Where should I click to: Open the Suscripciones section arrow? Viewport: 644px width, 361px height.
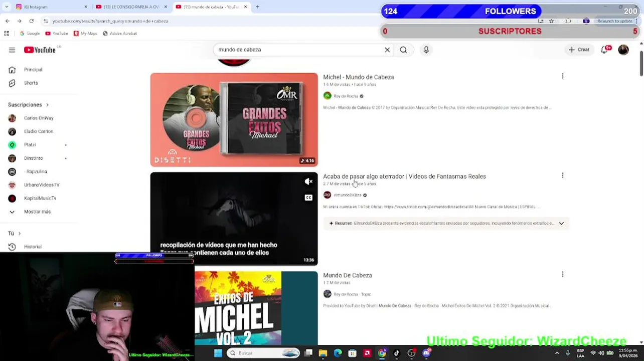tap(47, 105)
